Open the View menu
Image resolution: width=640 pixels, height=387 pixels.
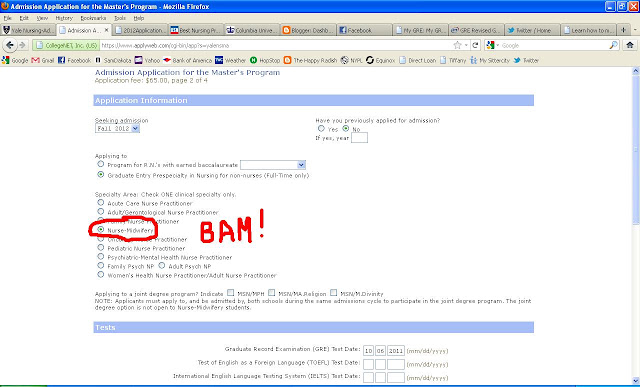(x=42, y=18)
